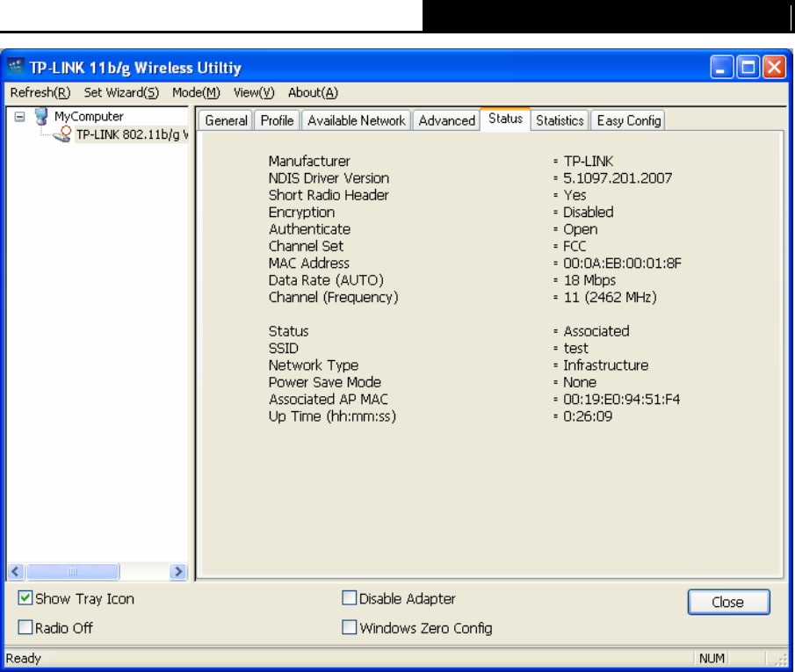Collapse the MyComputer tree node
The width and height of the screenshot is (795, 672).
[x=20, y=117]
